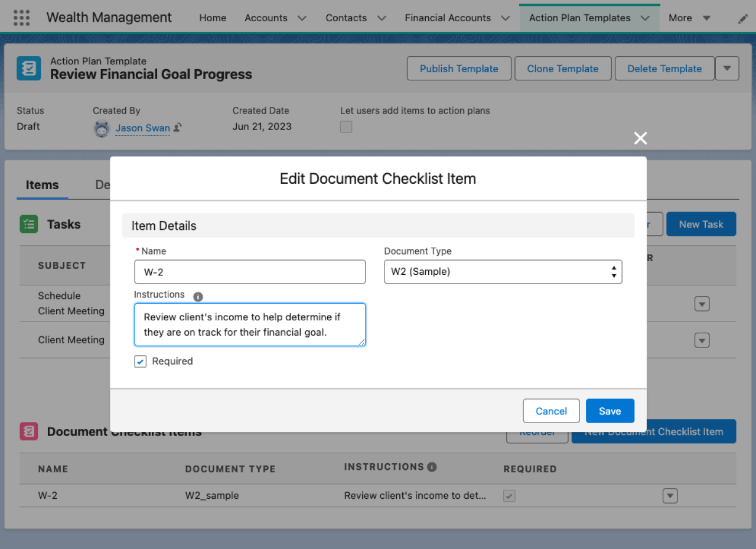Click the Schedule Client Meeting subject
This screenshot has height=549, width=756.
tap(71, 303)
